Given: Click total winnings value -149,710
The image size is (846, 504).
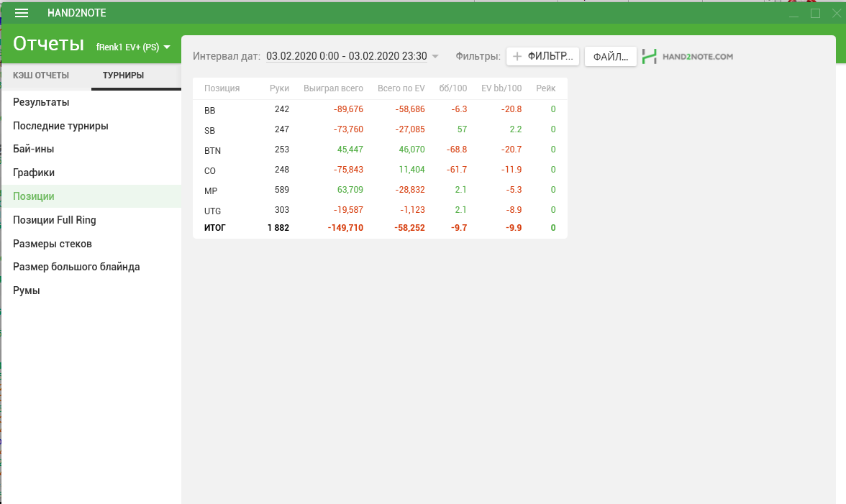Looking at the screenshot, I should (345, 227).
